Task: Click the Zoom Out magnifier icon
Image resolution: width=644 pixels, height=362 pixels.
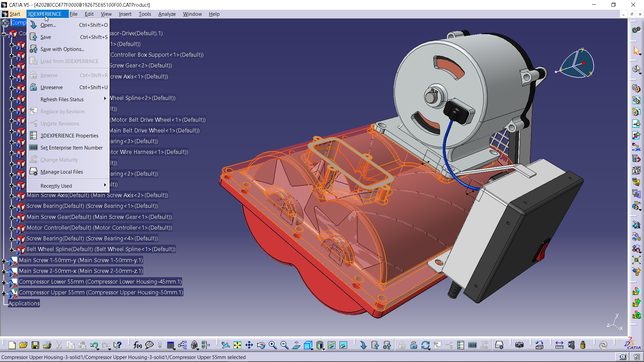Action: pyautogui.click(x=284, y=345)
